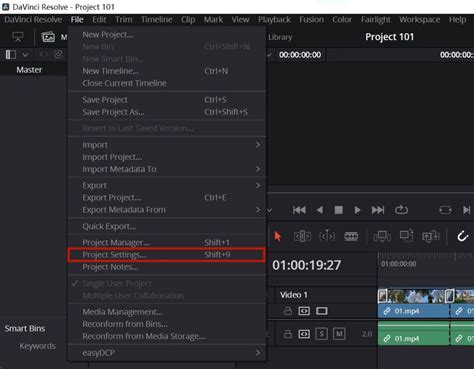The height and width of the screenshot is (369, 474).
Task: Select the Master bin
Action: pyautogui.click(x=29, y=70)
